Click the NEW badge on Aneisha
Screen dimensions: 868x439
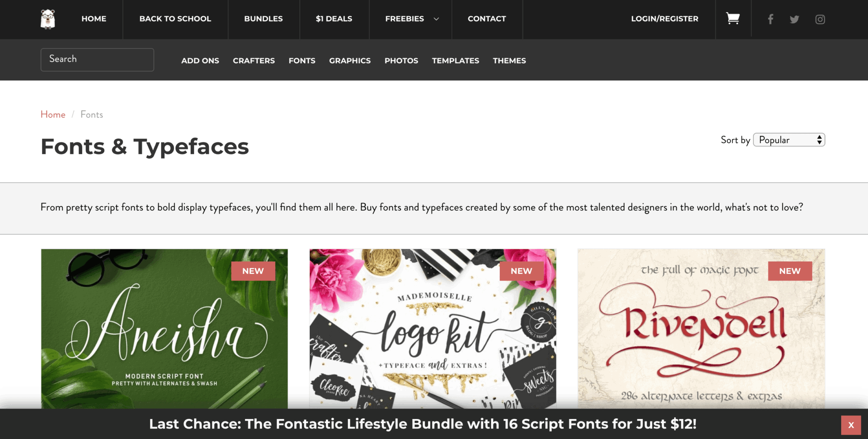(x=253, y=271)
